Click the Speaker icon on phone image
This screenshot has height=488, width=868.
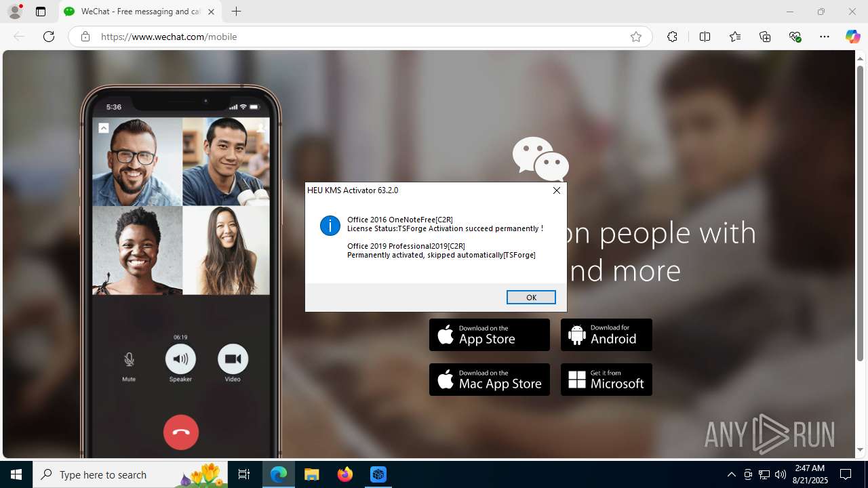click(x=180, y=359)
